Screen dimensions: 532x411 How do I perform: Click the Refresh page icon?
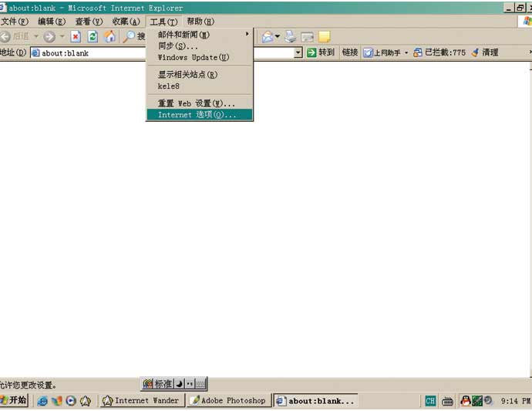coord(93,36)
